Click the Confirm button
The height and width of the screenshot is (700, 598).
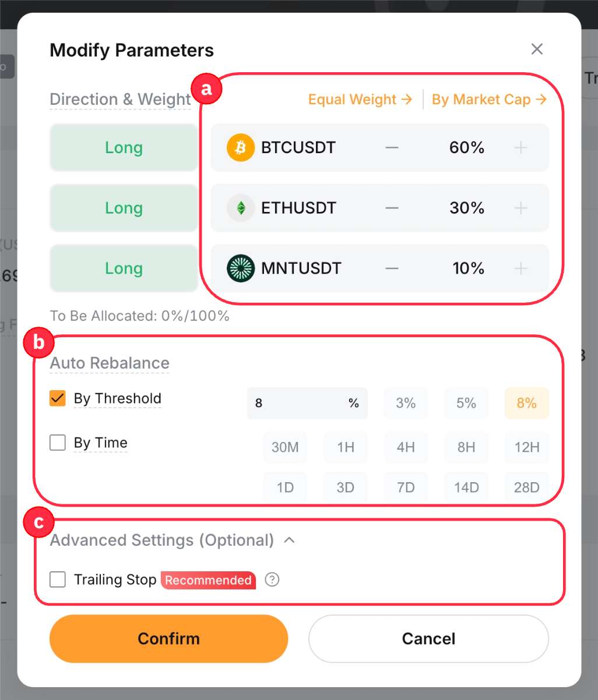tap(168, 639)
